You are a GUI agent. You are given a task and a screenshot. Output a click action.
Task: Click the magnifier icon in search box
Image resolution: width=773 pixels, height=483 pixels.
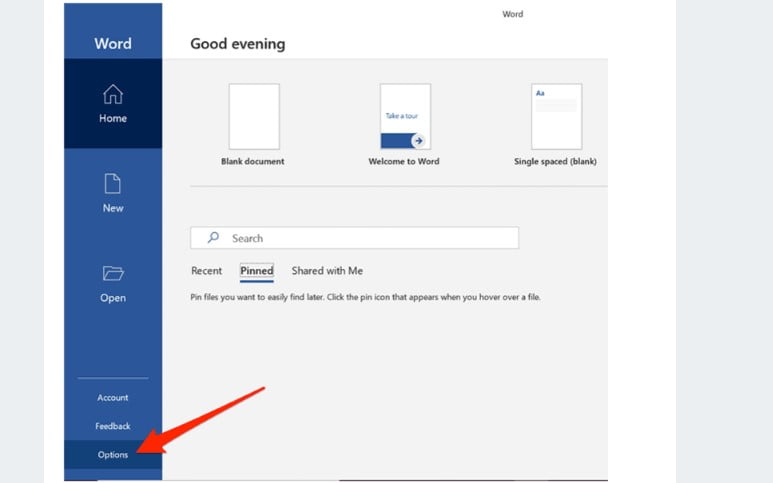tap(212, 238)
